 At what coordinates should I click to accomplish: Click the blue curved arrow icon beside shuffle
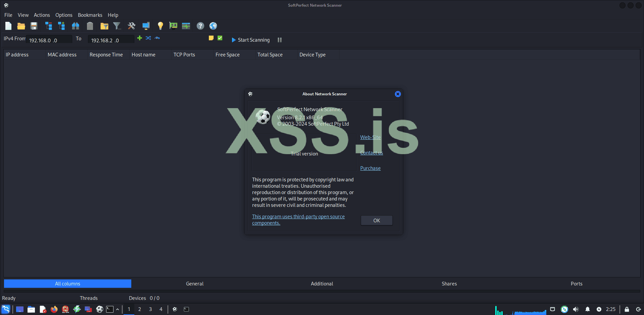click(157, 38)
